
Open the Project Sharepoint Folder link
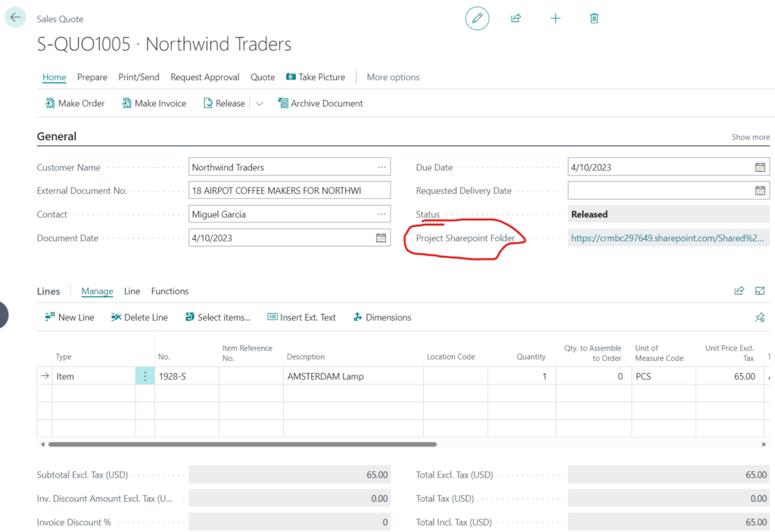coord(669,238)
